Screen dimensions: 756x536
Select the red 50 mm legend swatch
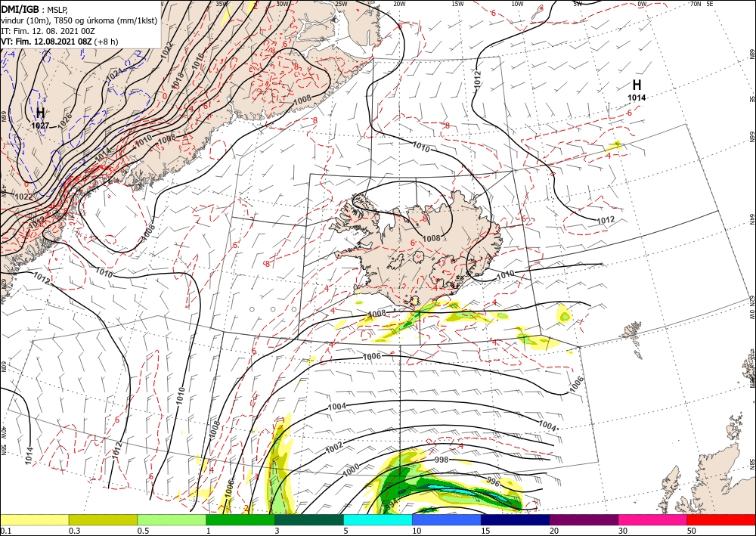click(721, 519)
